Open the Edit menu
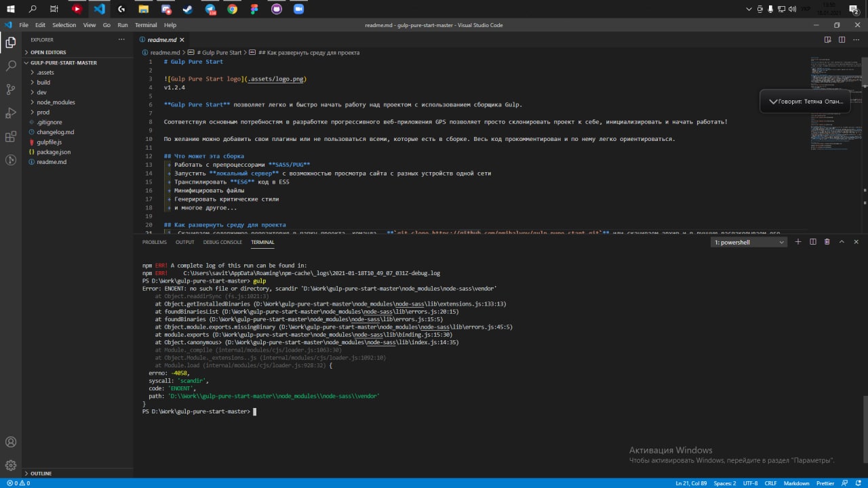This screenshot has height=488, width=868. [x=41, y=25]
